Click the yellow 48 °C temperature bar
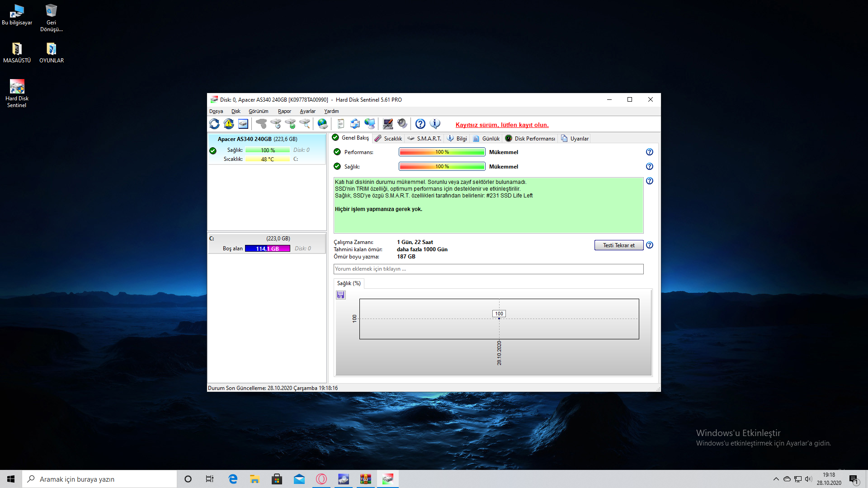Image resolution: width=868 pixels, height=488 pixels. coord(268,160)
